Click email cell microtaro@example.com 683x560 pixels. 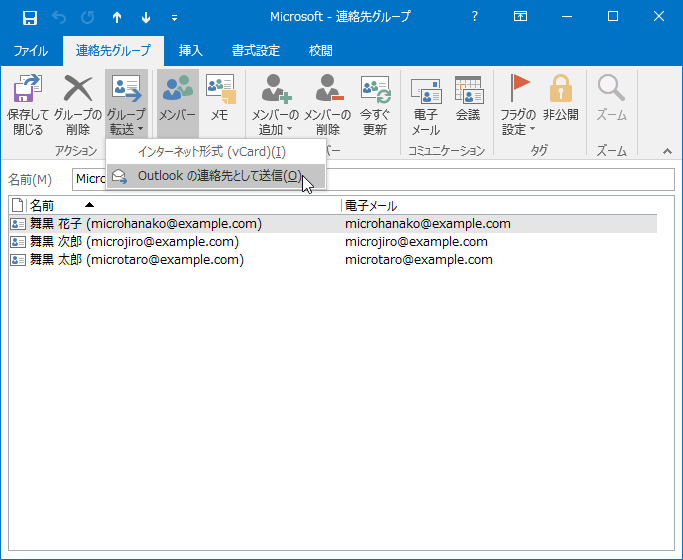(x=419, y=260)
